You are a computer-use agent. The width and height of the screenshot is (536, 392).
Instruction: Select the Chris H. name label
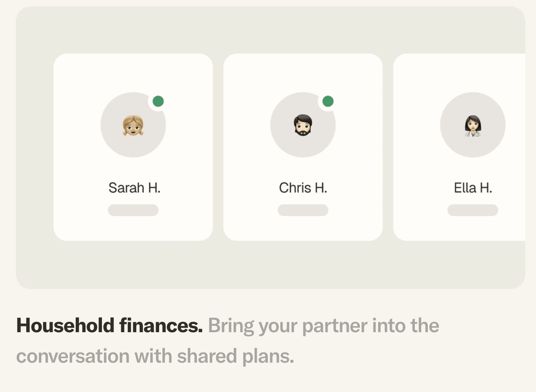303,188
